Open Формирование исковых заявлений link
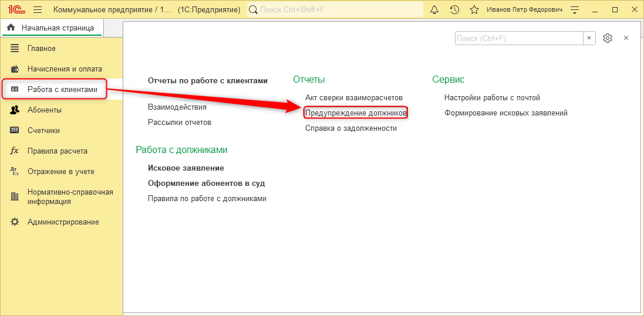The height and width of the screenshot is (316, 644). 505,113
